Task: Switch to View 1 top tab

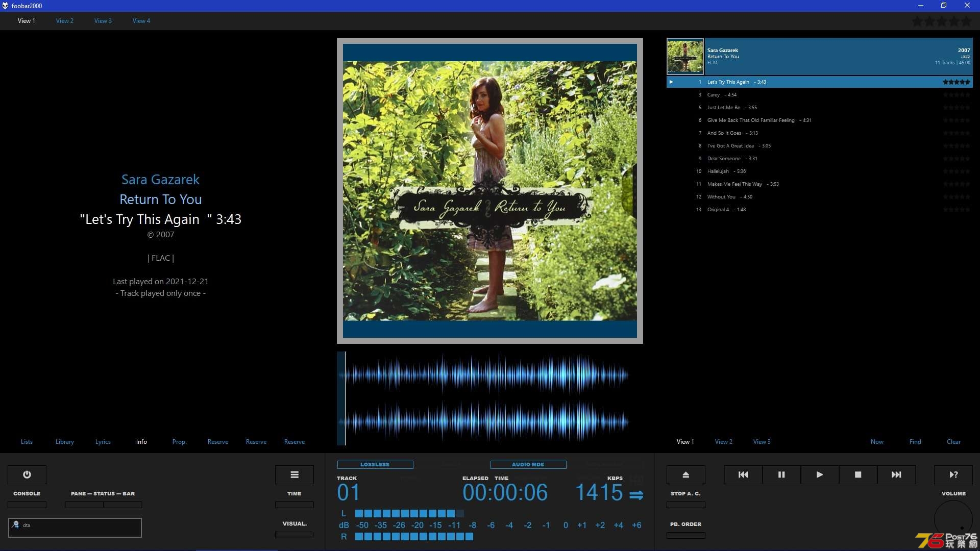Action: (27, 21)
